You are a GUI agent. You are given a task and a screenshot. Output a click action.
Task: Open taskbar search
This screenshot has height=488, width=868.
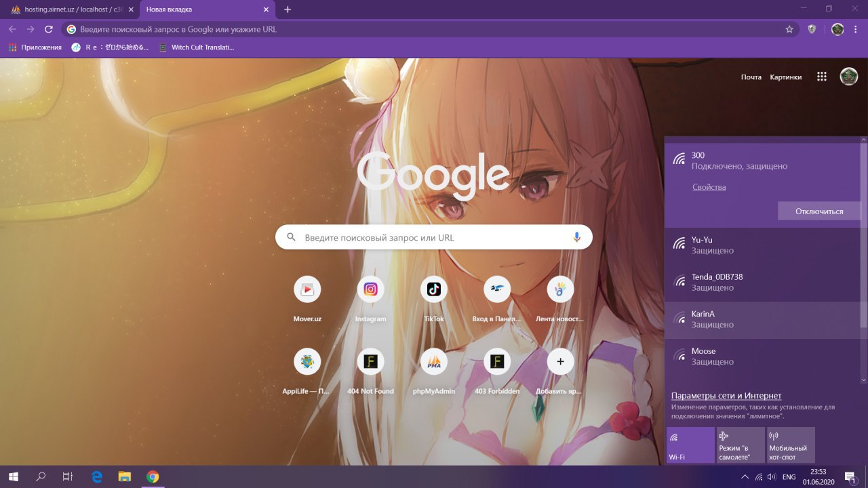tap(41, 476)
